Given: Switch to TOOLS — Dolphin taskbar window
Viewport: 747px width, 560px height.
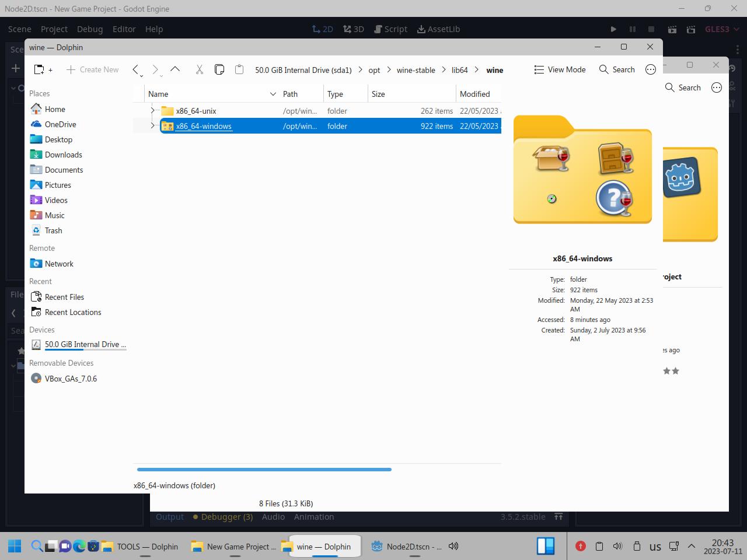Looking at the screenshot, I should [x=140, y=547].
